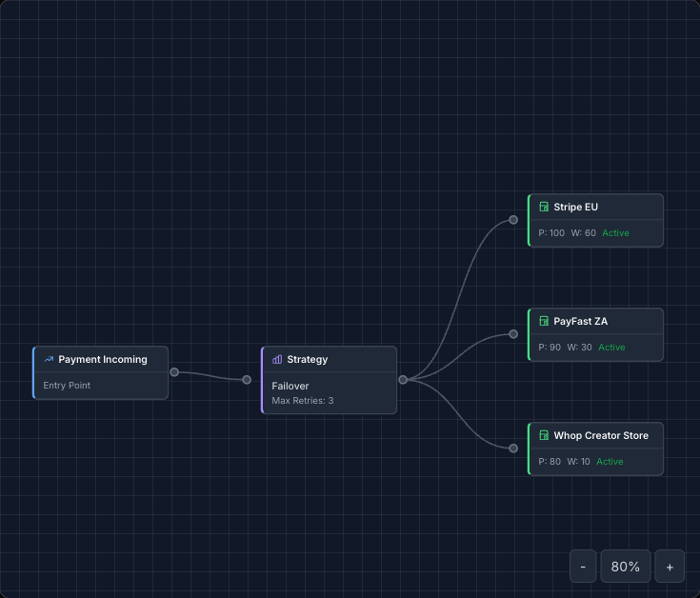Zoom out with the minus button
700x598 pixels.
pyautogui.click(x=583, y=567)
